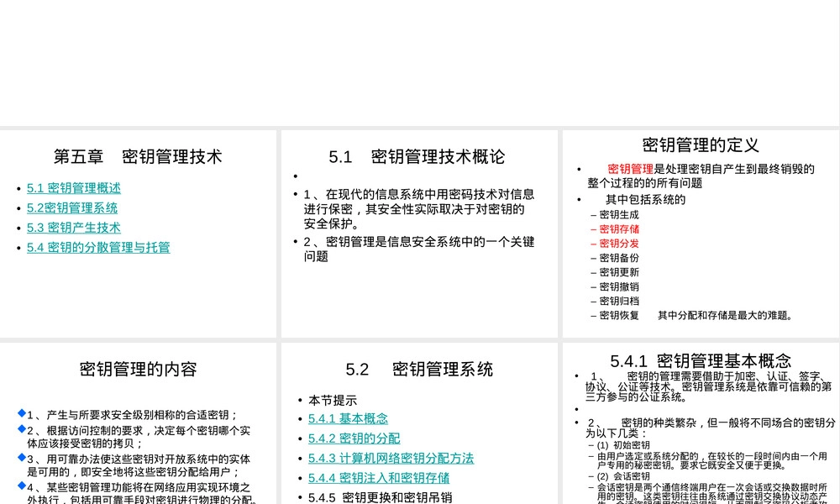Click item '4、某些密钥管理功能将在网络应用'
Screen dimensions: 840x504
coord(142,493)
